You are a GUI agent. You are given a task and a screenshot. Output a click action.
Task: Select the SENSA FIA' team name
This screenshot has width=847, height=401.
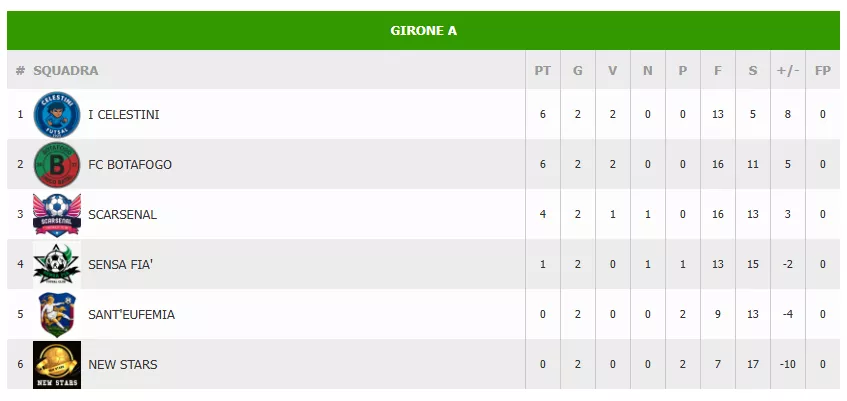click(x=122, y=265)
